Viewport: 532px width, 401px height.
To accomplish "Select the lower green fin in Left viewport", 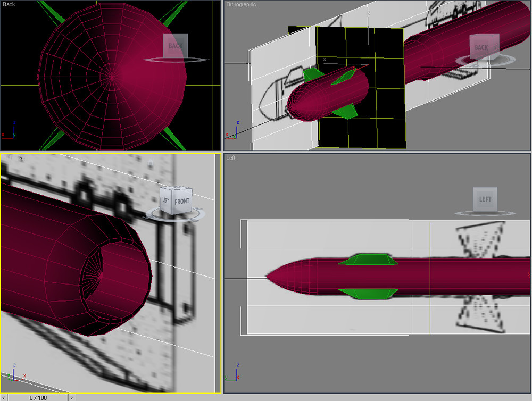I will pyautogui.click(x=369, y=294).
